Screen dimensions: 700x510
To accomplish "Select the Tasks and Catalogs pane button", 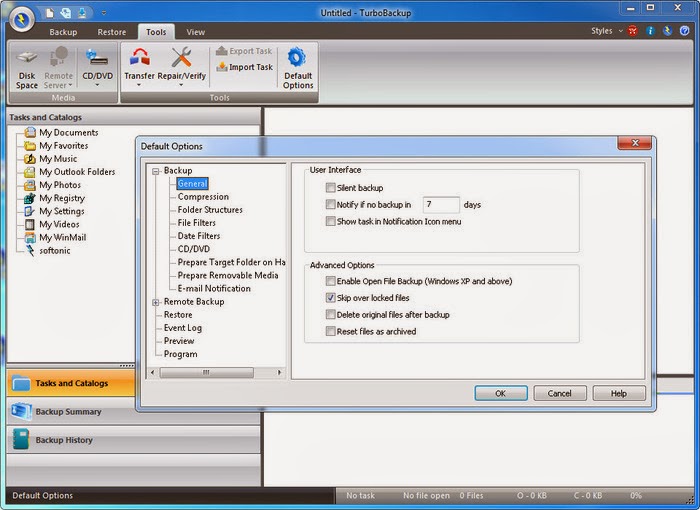I will point(71,383).
